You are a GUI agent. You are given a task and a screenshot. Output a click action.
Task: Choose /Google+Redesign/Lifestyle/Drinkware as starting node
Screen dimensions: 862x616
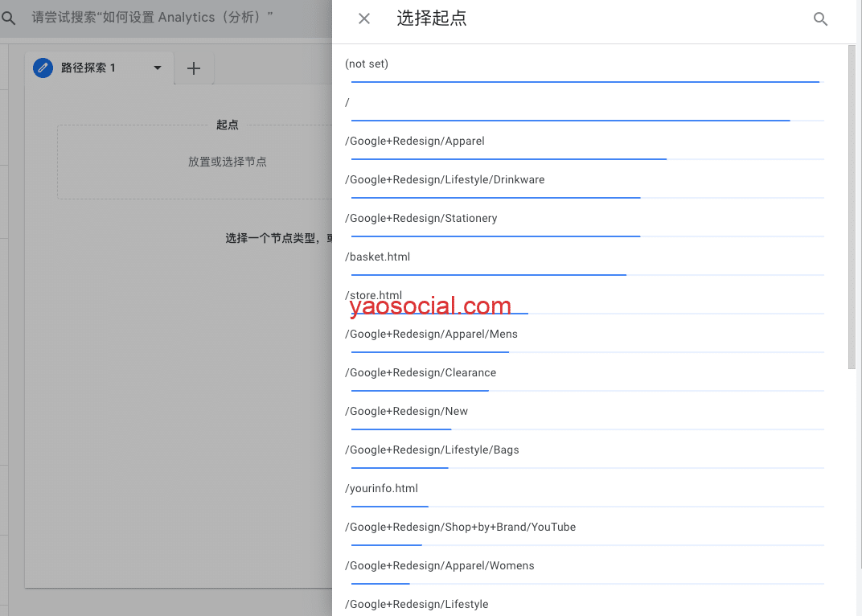[445, 180]
